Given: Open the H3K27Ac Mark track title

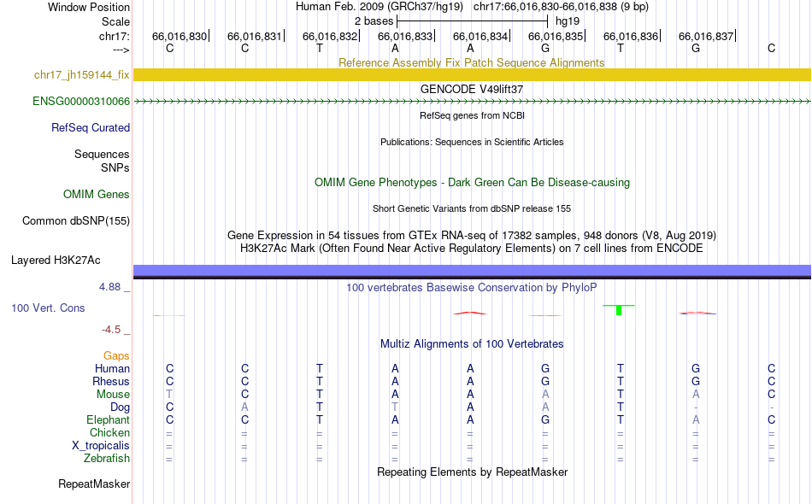Looking at the screenshot, I should pos(471,249).
